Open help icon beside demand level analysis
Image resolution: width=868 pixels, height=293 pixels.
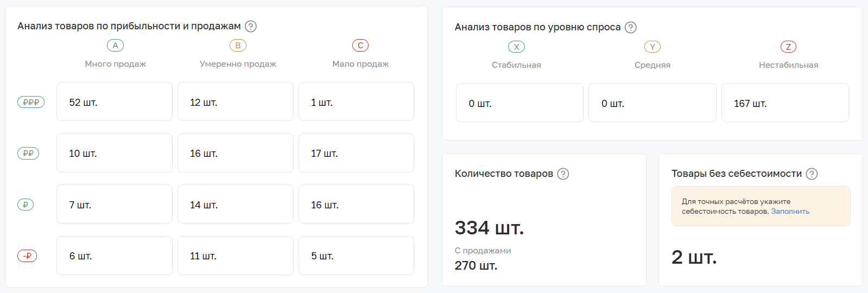630,27
